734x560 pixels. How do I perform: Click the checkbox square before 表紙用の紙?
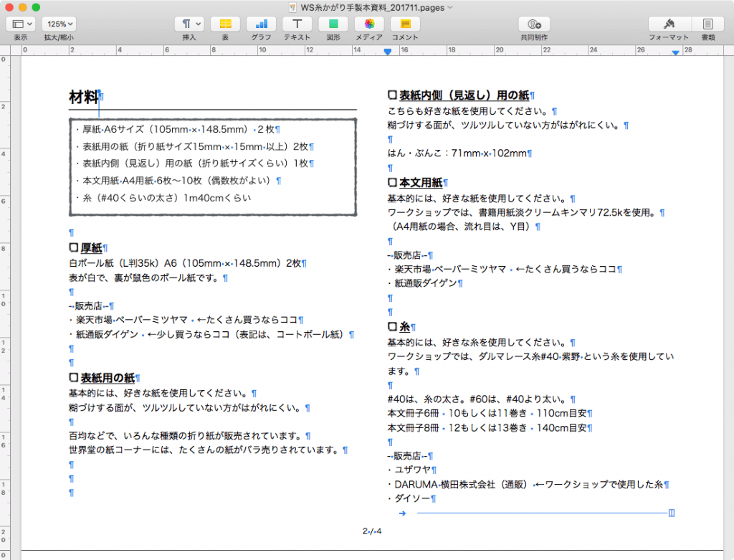tap(74, 377)
